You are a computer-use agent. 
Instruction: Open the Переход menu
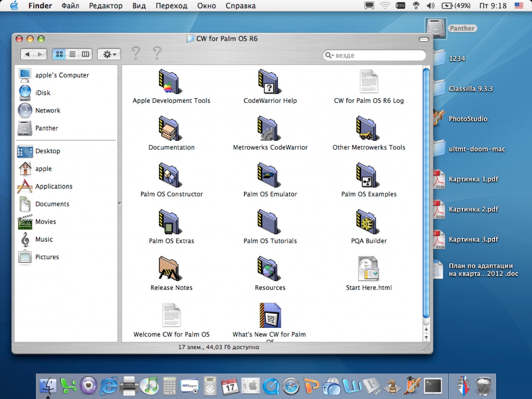click(x=172, y=6)
